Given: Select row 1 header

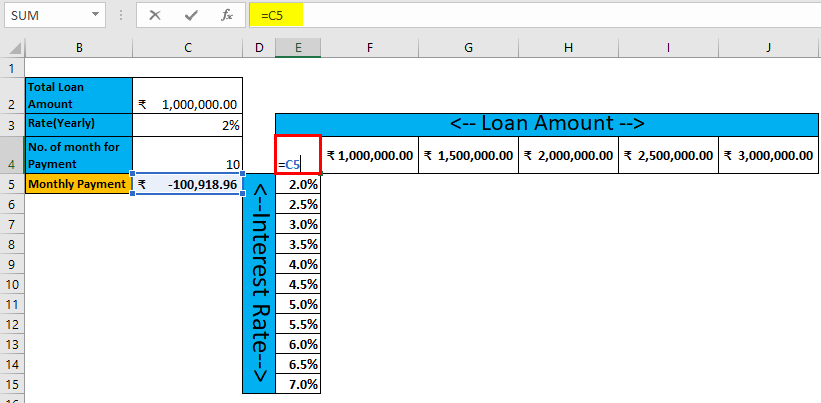Looking at the screenshot, I should [13, 68].
